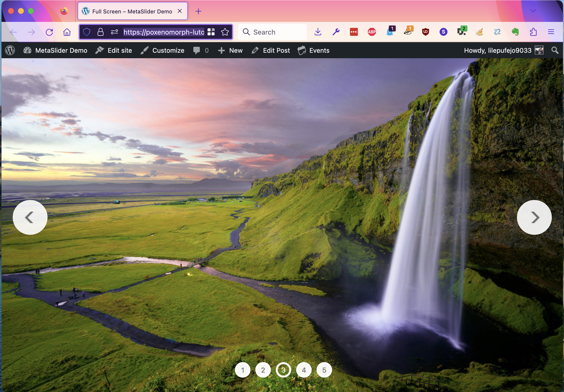Open the admin bar search magnifier
564x392 pixels.
pos(555,50)
